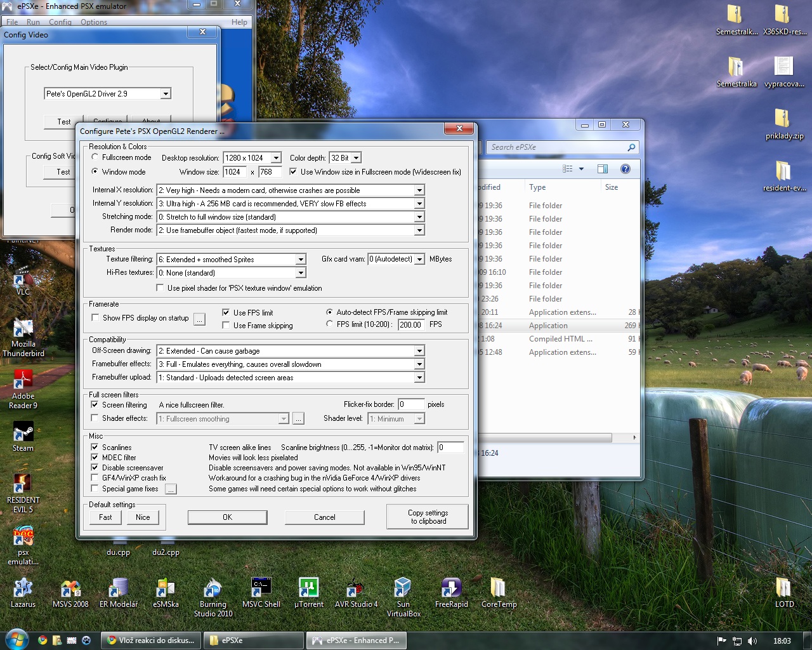Screen dimensions: 812x650
Task: Open File menu in ePSXe window
Action: tap(12, 22)
